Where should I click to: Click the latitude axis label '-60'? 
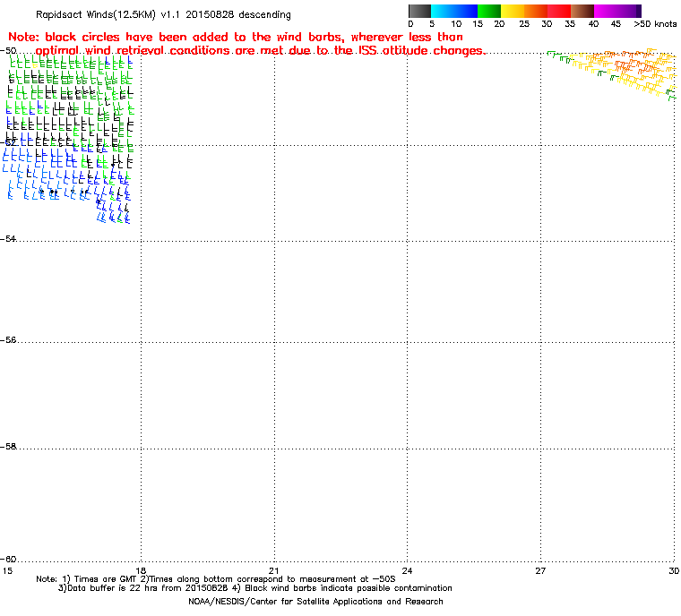pos(8,559)
